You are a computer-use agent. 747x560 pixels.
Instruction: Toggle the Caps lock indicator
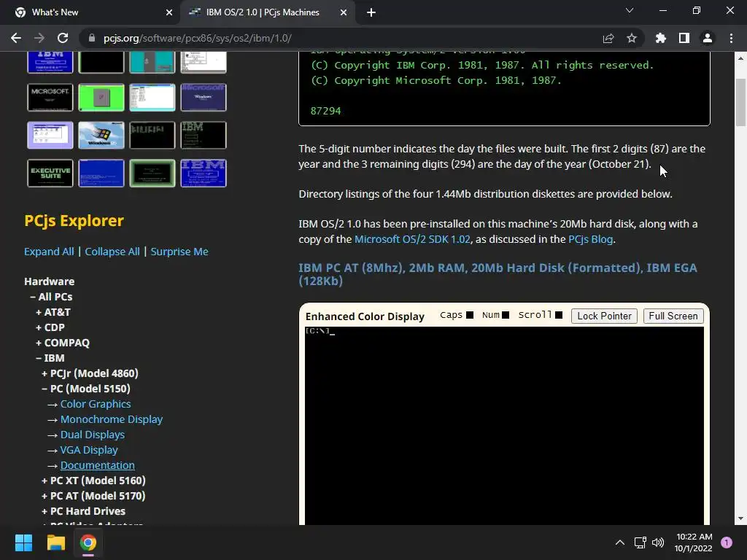coord(470,315)
